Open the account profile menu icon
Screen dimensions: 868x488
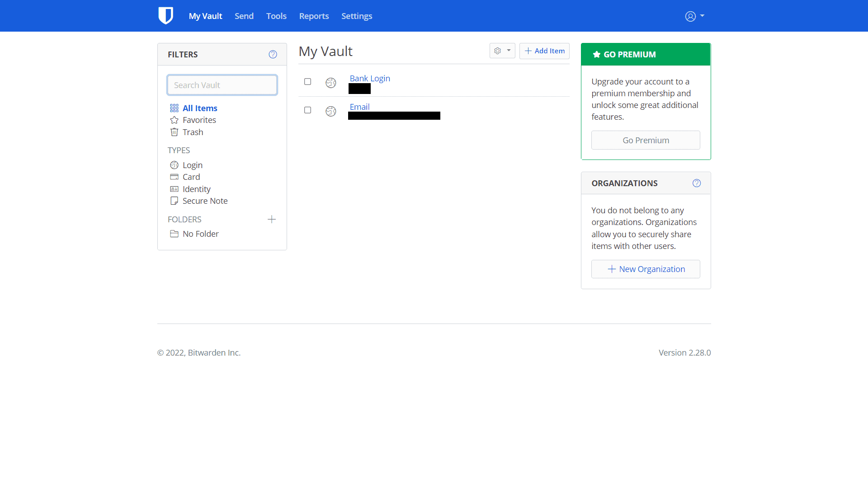coord(694,16)
